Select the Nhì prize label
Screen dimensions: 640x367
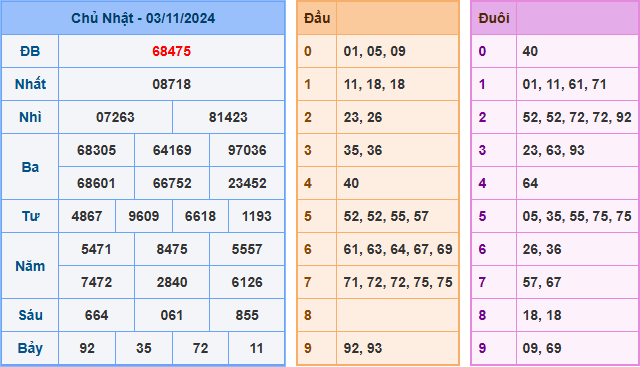point(30,118)
